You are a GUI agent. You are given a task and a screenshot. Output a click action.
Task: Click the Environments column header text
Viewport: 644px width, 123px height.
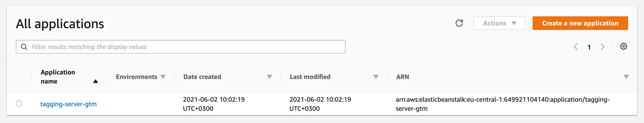pos(137,77)
